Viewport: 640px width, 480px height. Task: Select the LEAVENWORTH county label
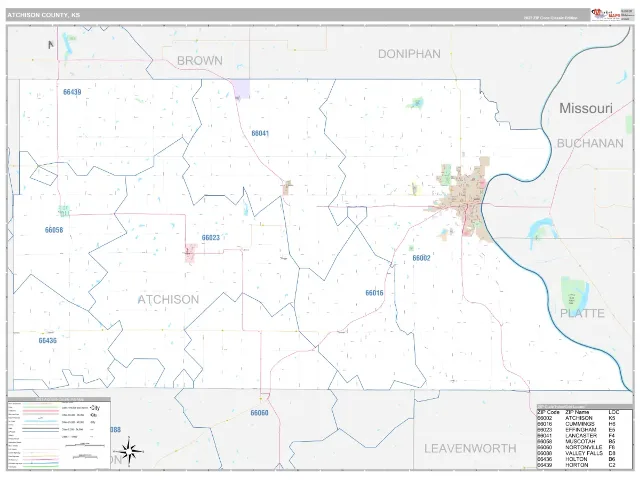click(x=470, y=449)
